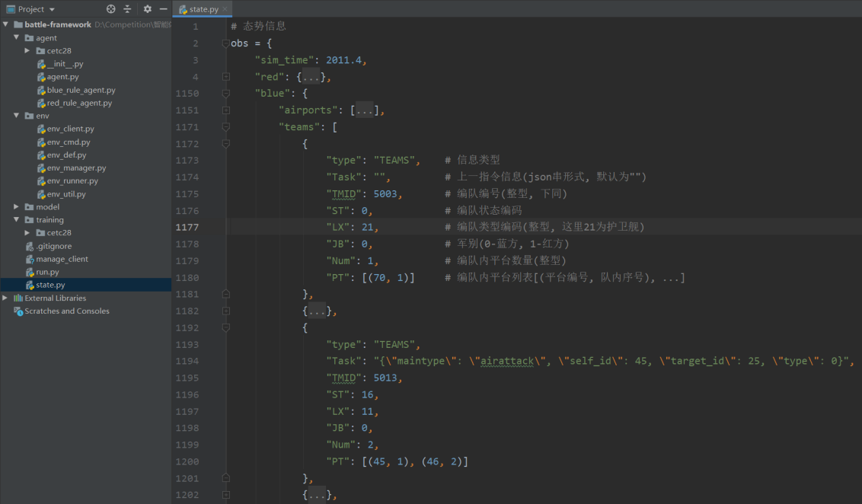This screenshot has width=862, height=504.
Task: Fold the "teams" list at line 1171
Action: tap(226, 127)
